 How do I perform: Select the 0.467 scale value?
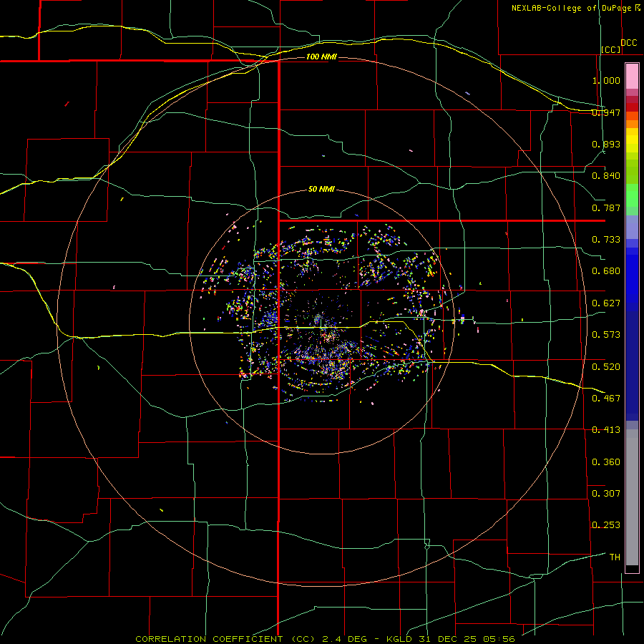(606, 398)
